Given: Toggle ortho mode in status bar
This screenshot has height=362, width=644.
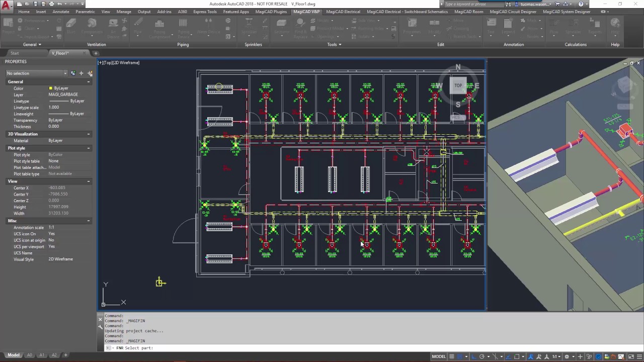Looking at the screenshot, I should [473, 356].
